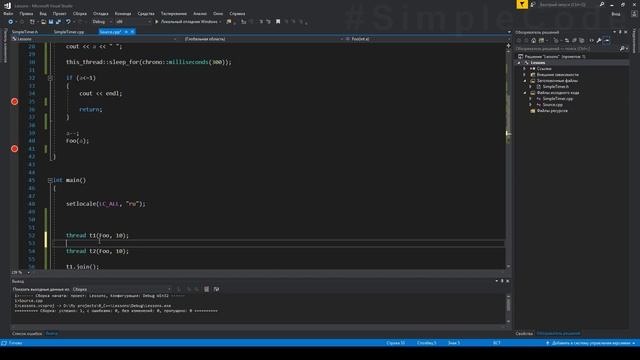Click the Output panel vertical scrollbar

[508, 308]
